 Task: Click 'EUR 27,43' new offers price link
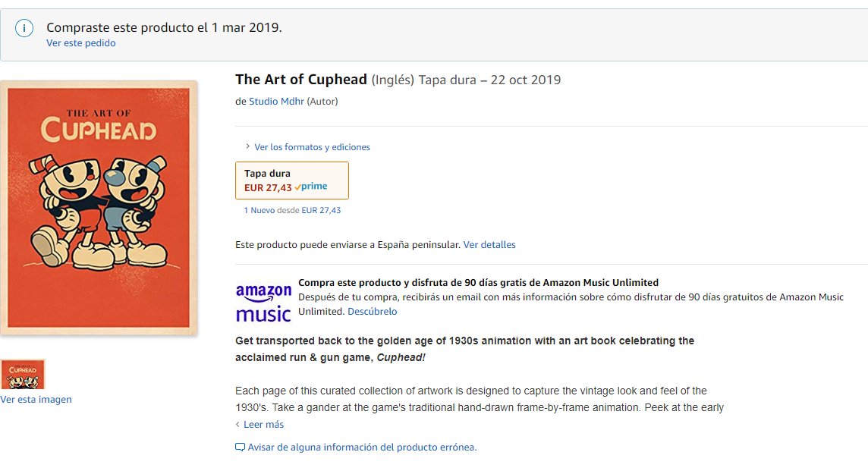tap(321, 210)
